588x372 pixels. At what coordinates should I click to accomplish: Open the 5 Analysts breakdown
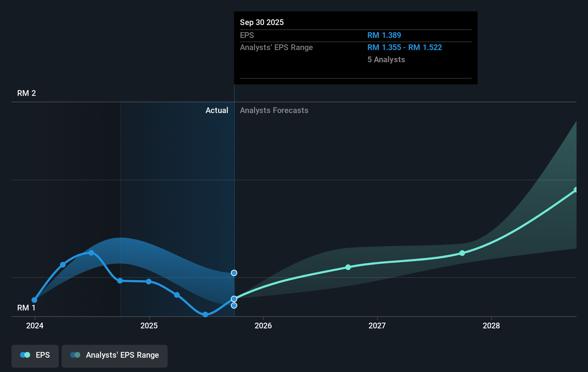click(x=386, y=60)
